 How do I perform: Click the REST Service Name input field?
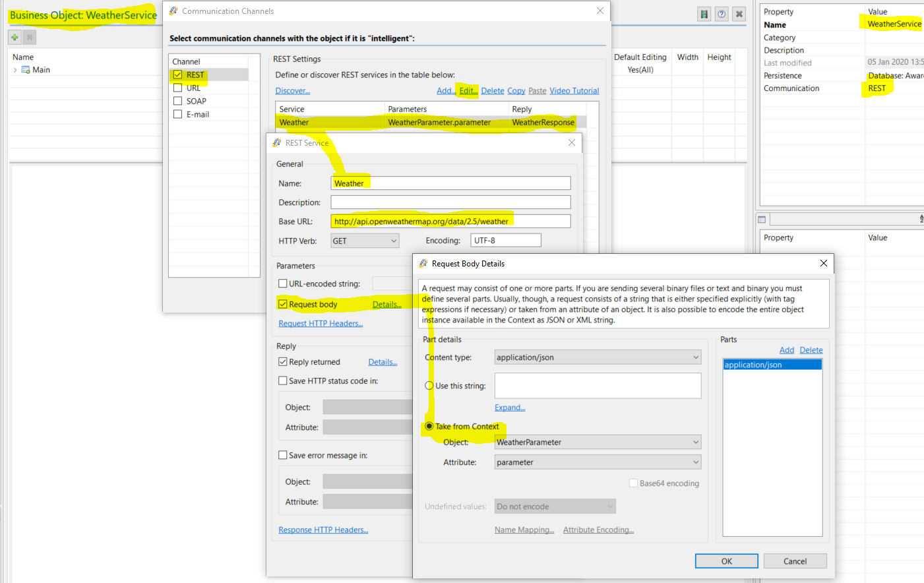[x=450, y=183]
